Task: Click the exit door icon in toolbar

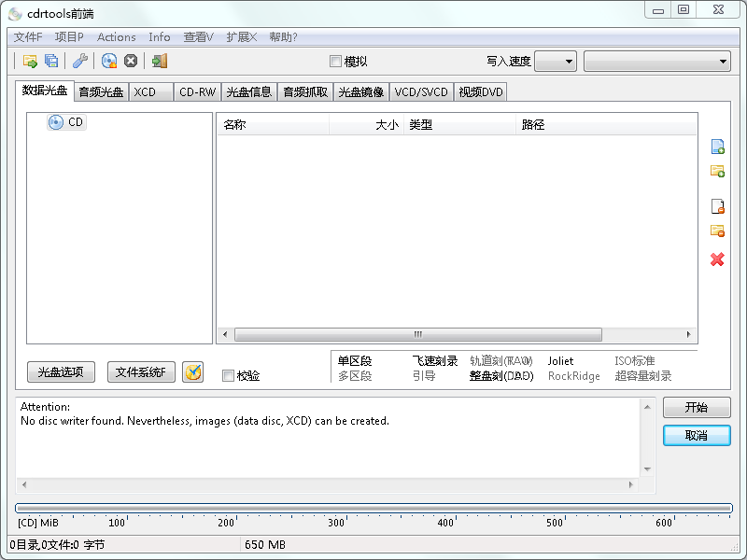Action: (x=160, y=61)
